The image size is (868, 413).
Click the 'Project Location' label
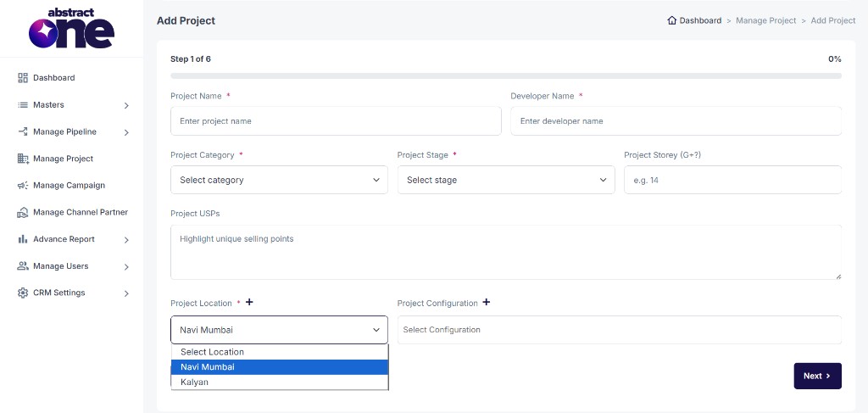[201, 304]
